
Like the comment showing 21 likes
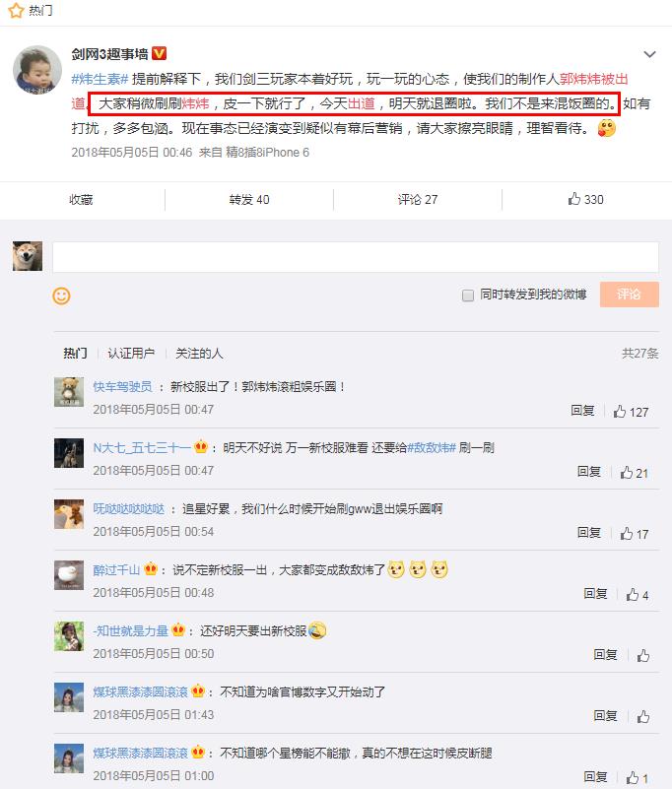pyautogui.click(x=635, y=473)
